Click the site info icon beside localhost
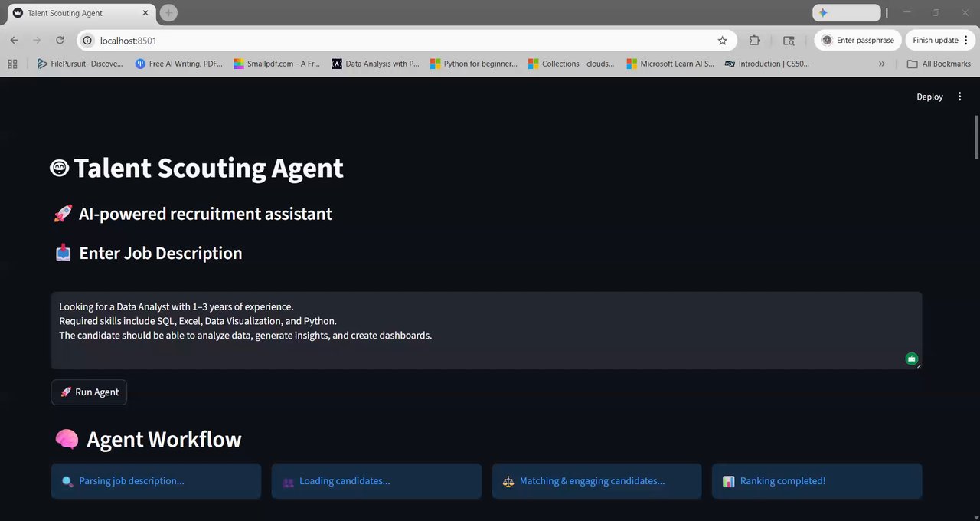980x521 pixels. click(88, 41)
